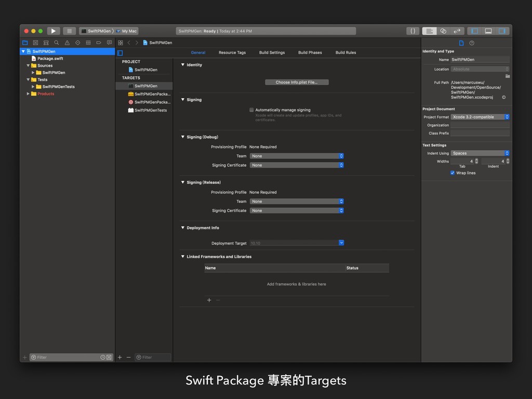Go back in editor history
Viewport: 532px width, 399px height.
pyautogui.click(x=129, y=43)
